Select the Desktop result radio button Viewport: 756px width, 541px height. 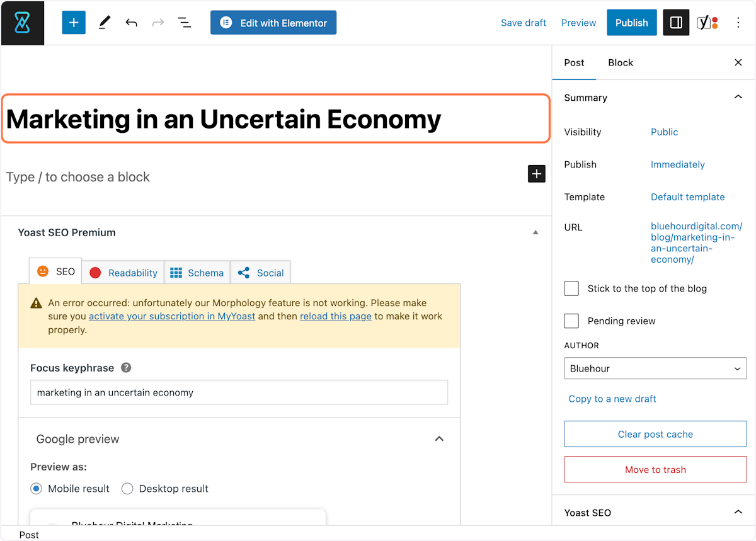127,489
